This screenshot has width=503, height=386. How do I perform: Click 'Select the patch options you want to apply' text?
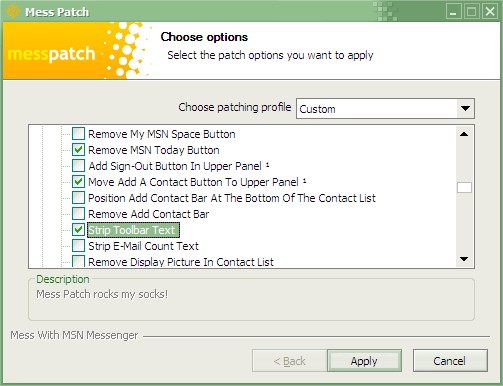tap(270, 55)
